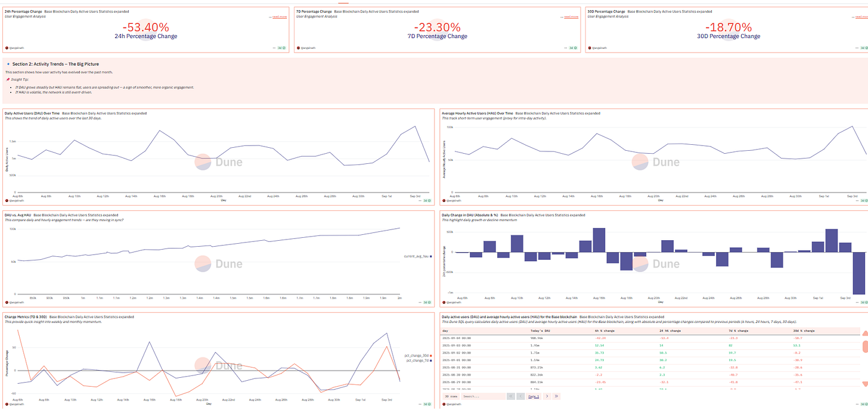868x410 pixels.
Task: Open author avatar in HAU Over Time panel
Action: click(444, 201)
